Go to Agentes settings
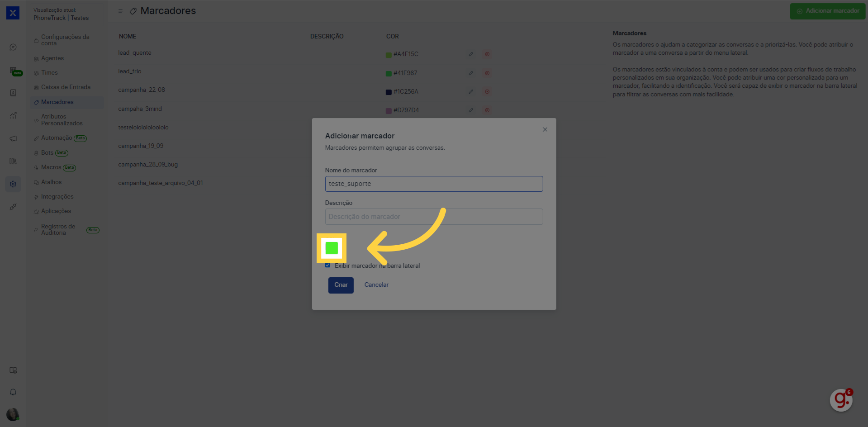The image size is (868, 427). (x=67, y=58)
